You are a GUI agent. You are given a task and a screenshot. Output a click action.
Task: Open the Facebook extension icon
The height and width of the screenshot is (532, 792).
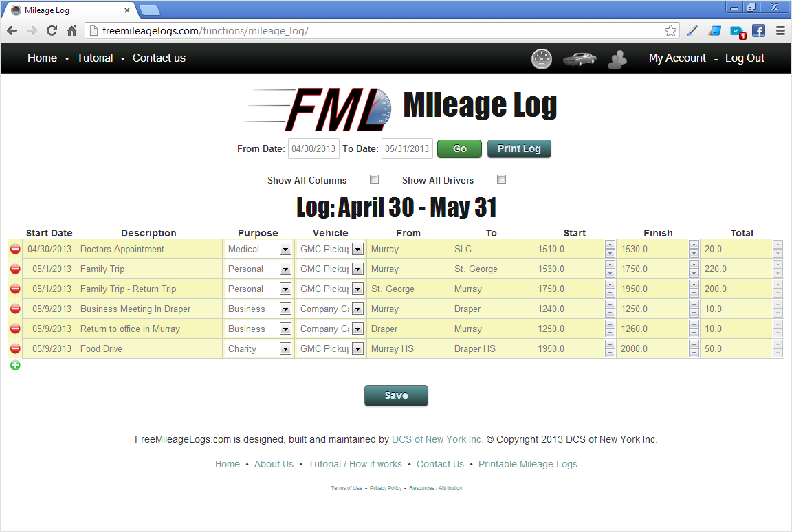(758, 31)
